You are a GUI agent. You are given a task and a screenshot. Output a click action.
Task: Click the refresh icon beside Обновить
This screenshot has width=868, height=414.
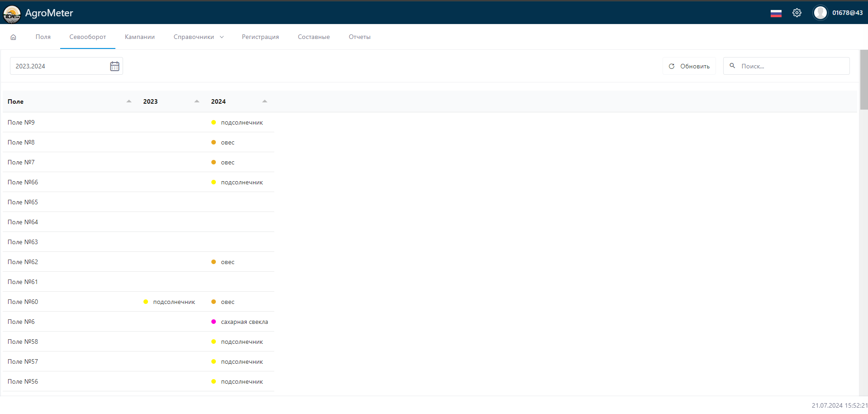point(672,66)
